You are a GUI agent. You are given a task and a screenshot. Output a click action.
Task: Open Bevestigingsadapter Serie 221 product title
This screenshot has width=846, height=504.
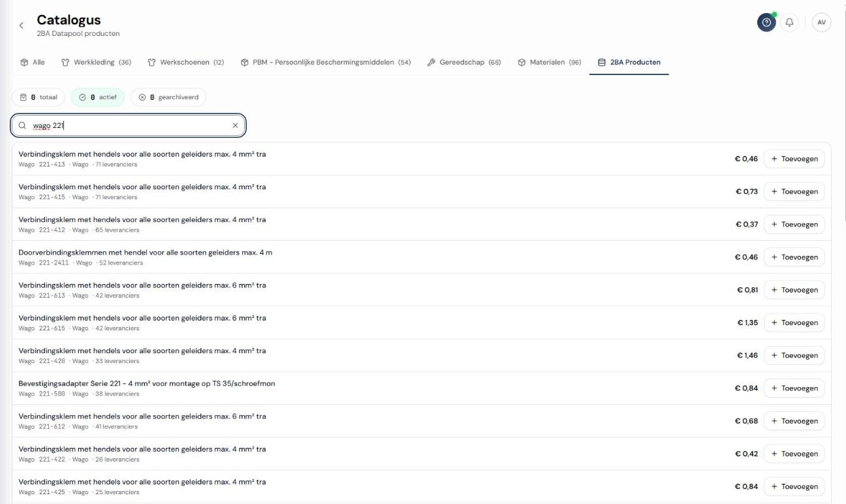146,383
